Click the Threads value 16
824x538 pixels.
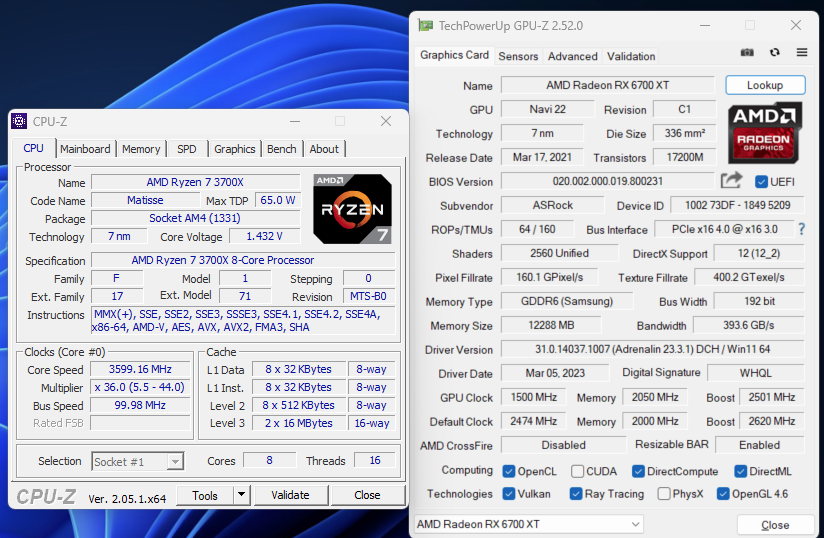[x=375, y=460]
